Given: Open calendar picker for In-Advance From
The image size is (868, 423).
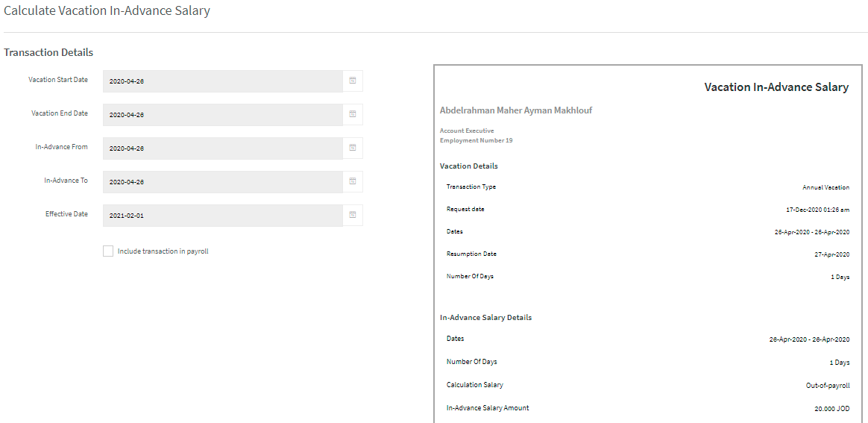Looking at the screenshot, I should (353, 148).
